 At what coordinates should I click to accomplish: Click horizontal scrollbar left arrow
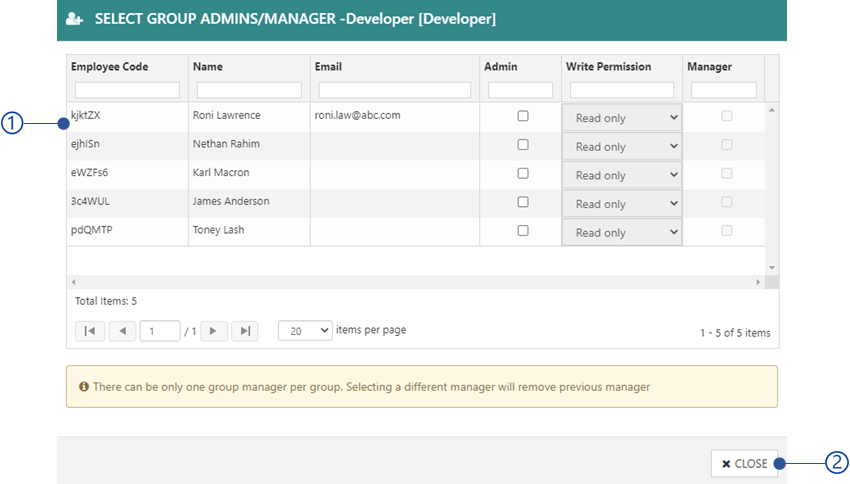[74, 282]
